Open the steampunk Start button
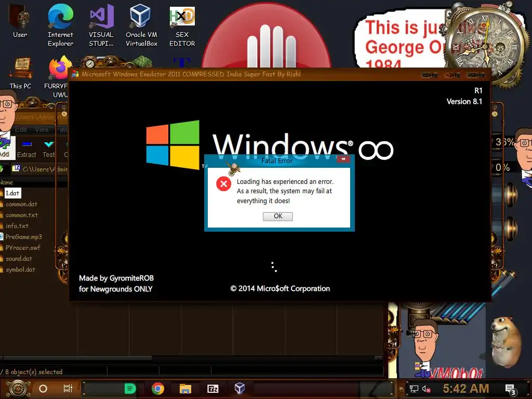 click(18, 389)
